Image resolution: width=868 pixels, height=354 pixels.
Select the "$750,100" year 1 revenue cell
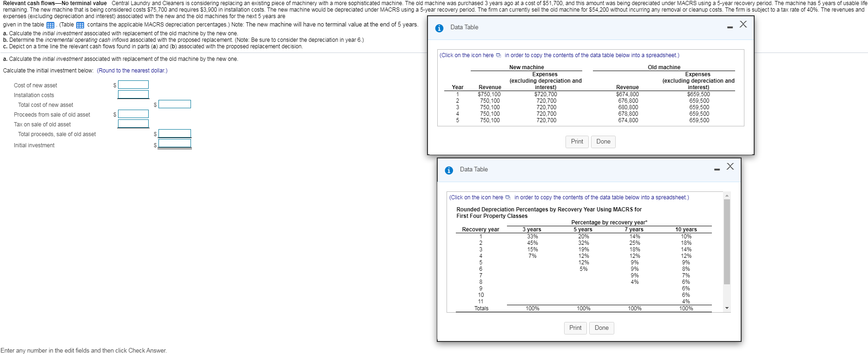(489, 94)
